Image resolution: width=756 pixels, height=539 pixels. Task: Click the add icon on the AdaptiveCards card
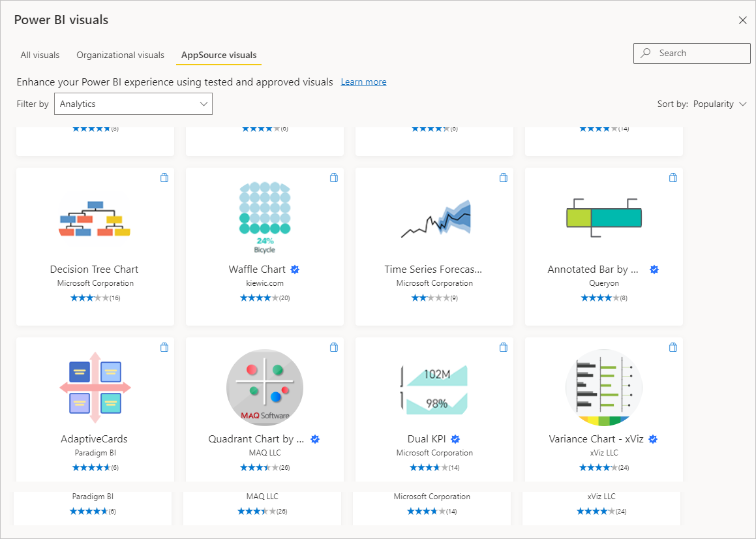click(164, 347)
